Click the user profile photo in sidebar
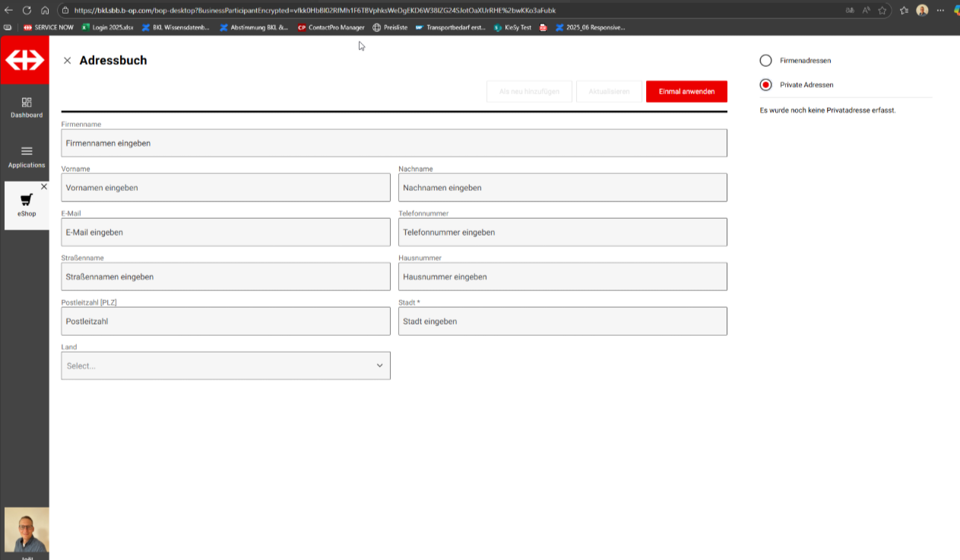The height and width of the screenshot is (560, 960). point(27,530)
